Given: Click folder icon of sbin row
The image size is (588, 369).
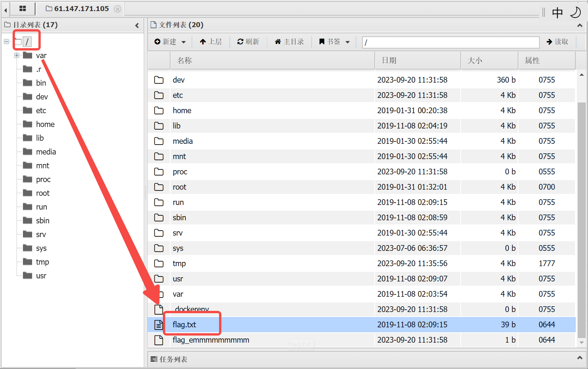Looking at the screenshot, I should (159, 218).
